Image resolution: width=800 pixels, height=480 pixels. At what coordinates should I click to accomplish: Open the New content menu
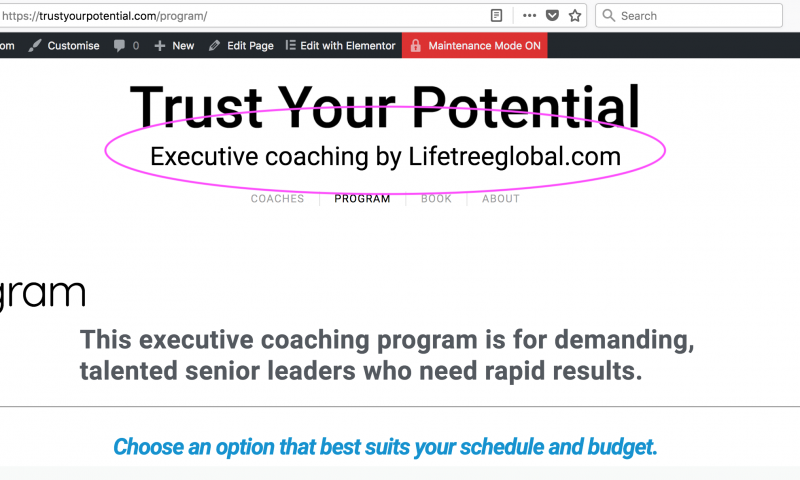pyautogui.click(x=174, y=46)
